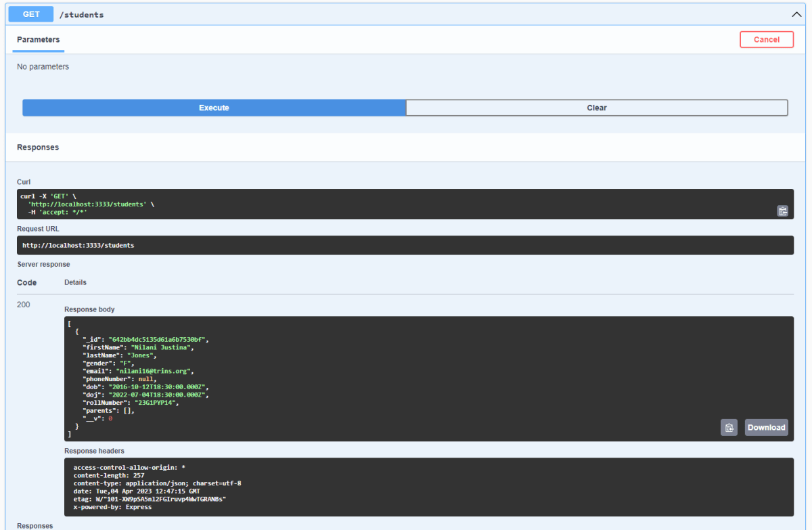This screenshot has width=812, height=530.
Task: Download the response body
Action: 766,427
